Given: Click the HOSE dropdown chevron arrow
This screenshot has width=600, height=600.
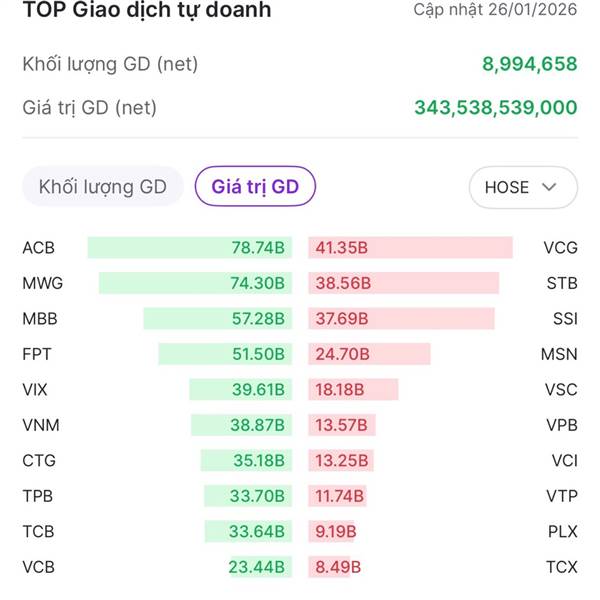Looking at the screenshot, I should tap(549, 187).
